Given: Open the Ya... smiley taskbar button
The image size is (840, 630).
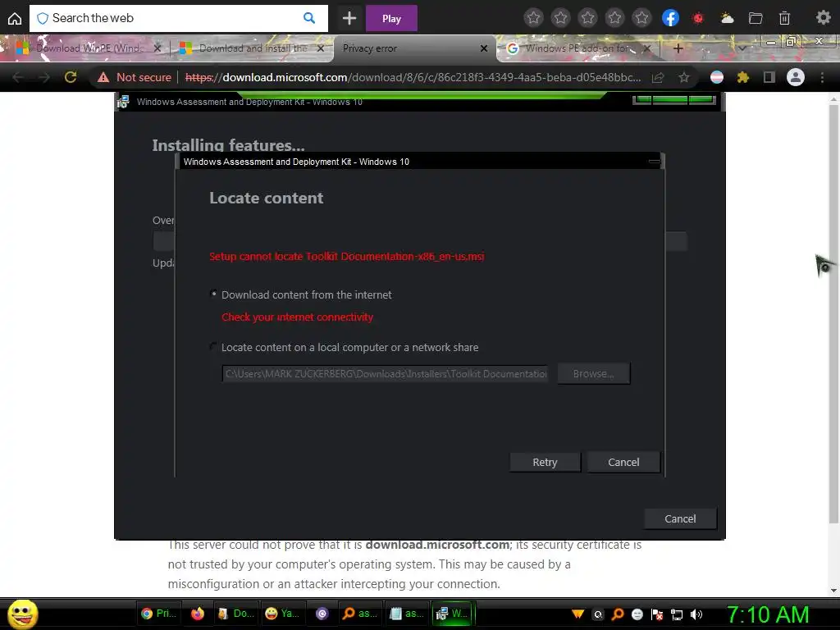Looking at the screenshot, I should tap(283, 614).
